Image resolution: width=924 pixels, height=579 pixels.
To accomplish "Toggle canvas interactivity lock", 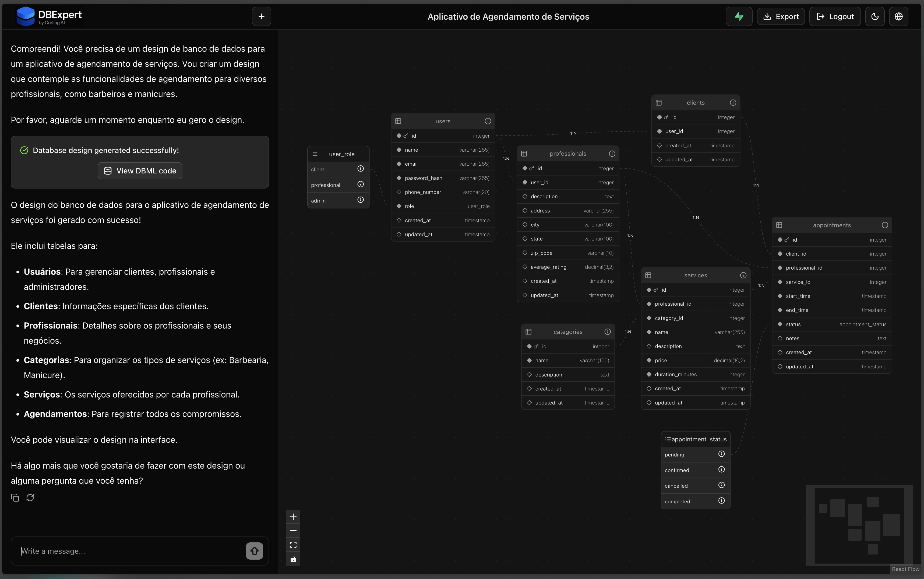I will [x=293, y=559].
